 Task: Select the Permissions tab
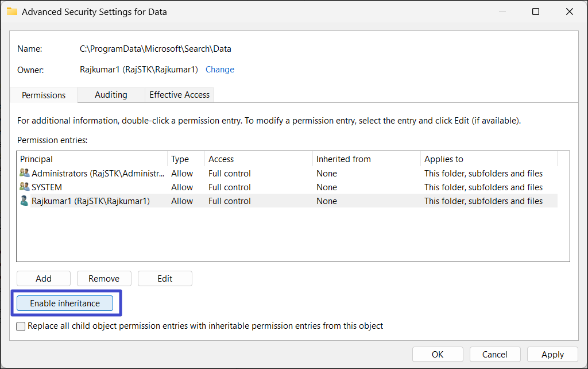click(x=44, y=95)
